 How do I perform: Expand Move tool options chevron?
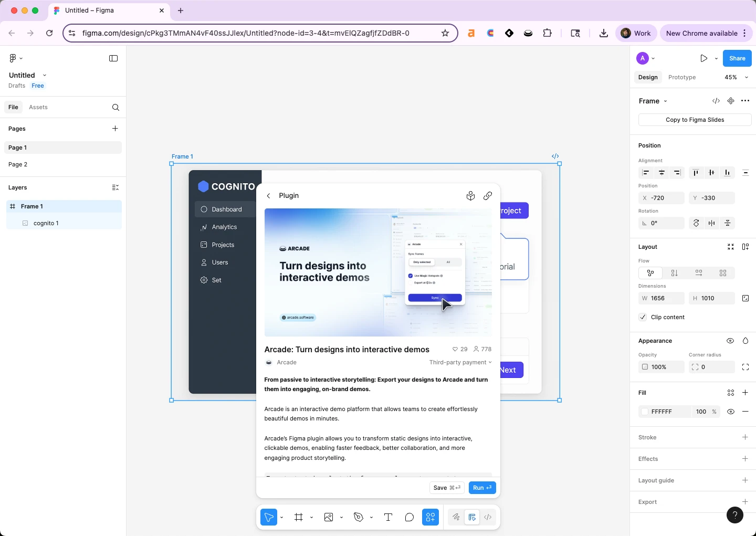[x=282, y=518]
